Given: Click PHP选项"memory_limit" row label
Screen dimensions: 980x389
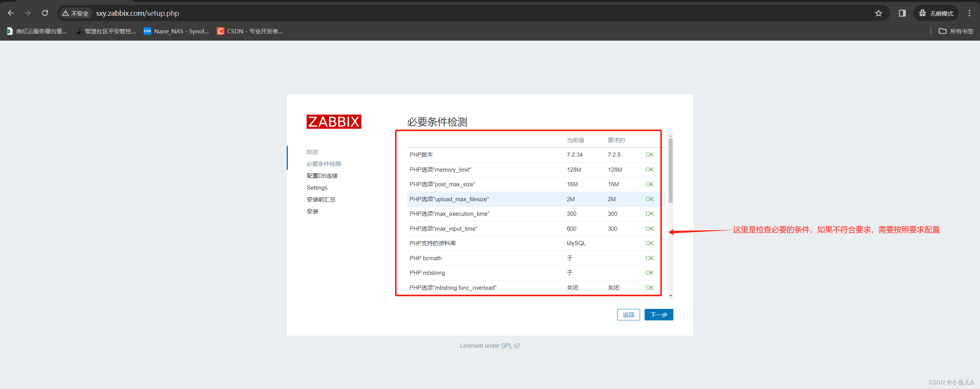Looking at the screenshot, I should (440, 170).
